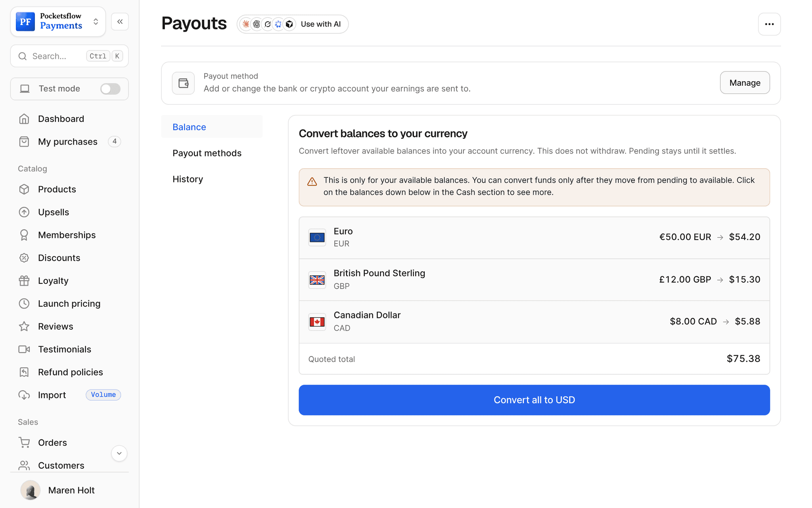Click the Import cloud download icon
Screen dimensions: 812x508
point(24,395)
